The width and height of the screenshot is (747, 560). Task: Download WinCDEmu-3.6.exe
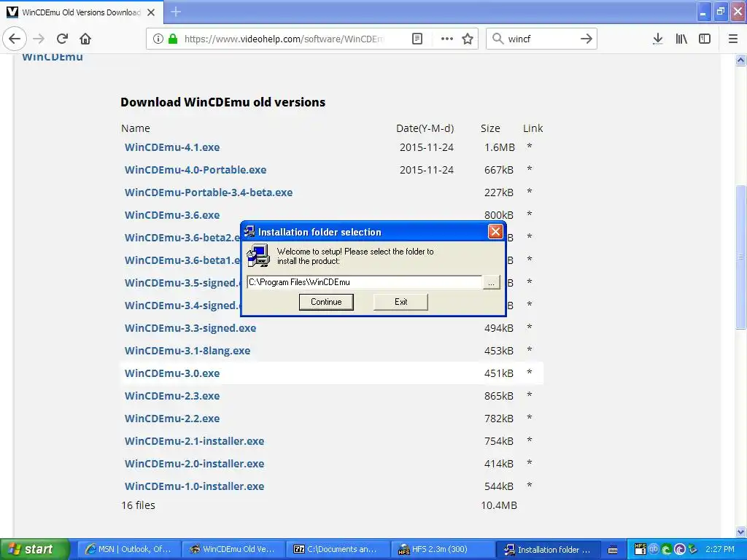(x=172, y=215)
